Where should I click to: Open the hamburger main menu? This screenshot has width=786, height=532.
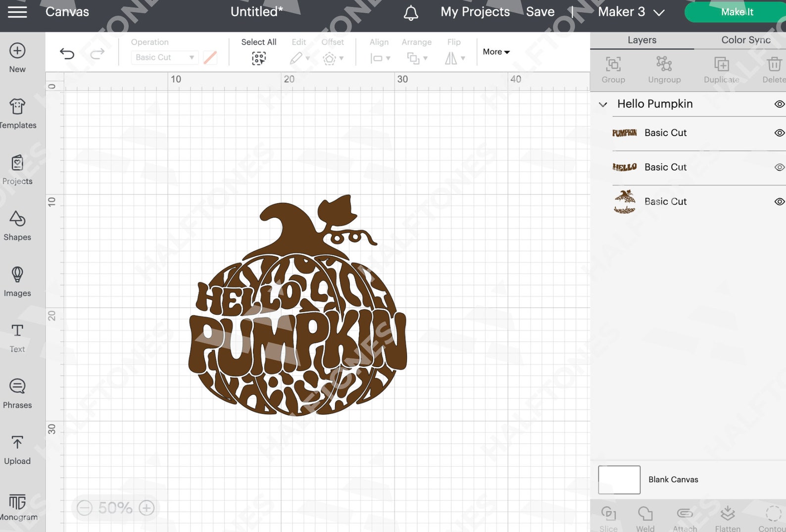point(17,12)
